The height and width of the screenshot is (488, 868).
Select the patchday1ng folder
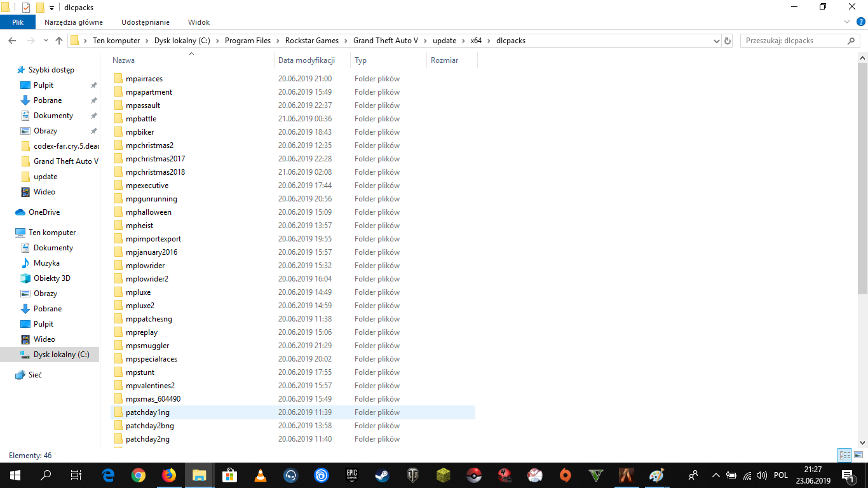coord(147,412)
